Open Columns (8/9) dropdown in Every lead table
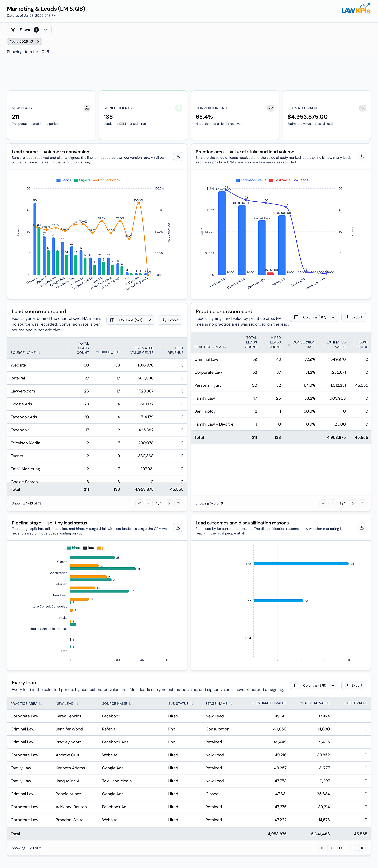The image size is (378, 868). pyautogui.click(x=314, y=685)
